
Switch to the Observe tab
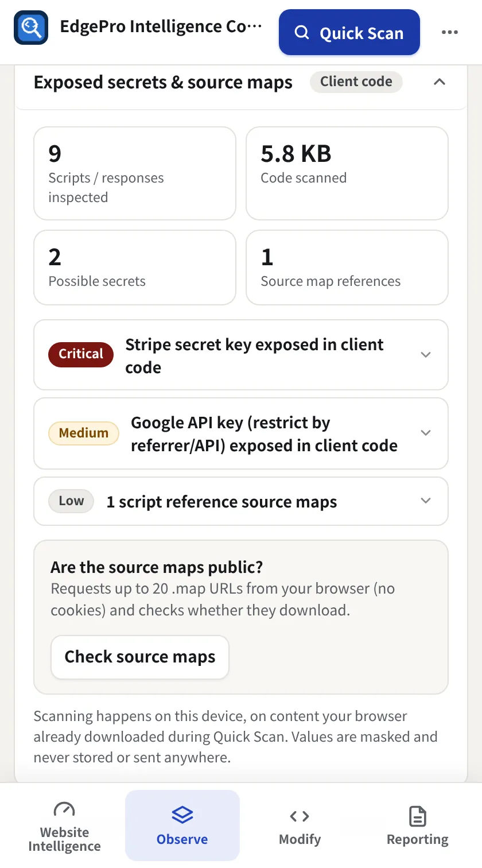click(182, 826)
